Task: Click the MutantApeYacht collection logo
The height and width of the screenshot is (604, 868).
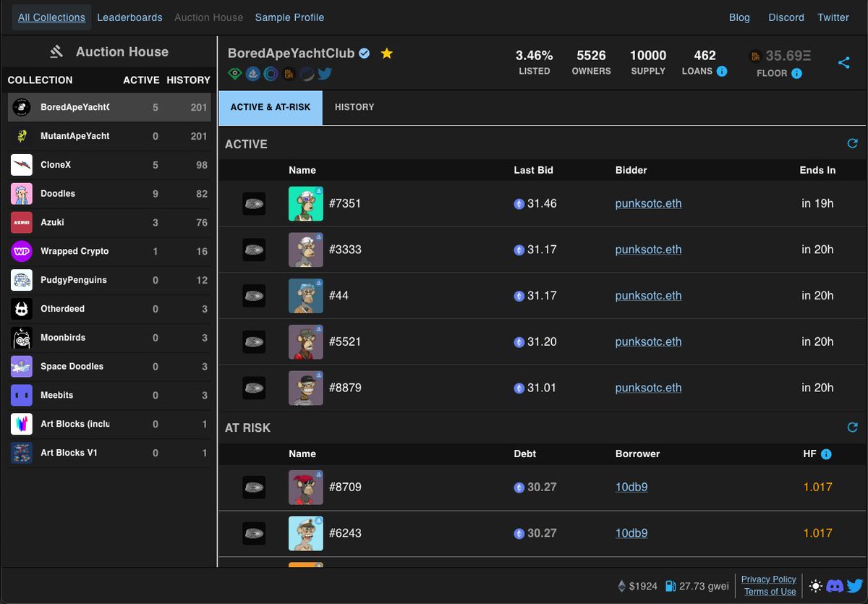Action: click(22, 136)
